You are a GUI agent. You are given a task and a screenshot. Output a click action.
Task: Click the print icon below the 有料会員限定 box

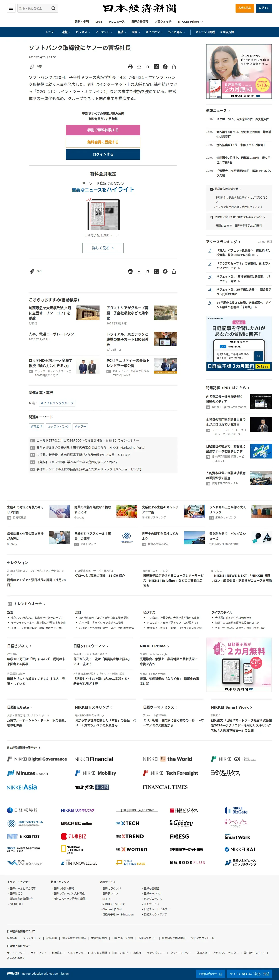[130, 271]
